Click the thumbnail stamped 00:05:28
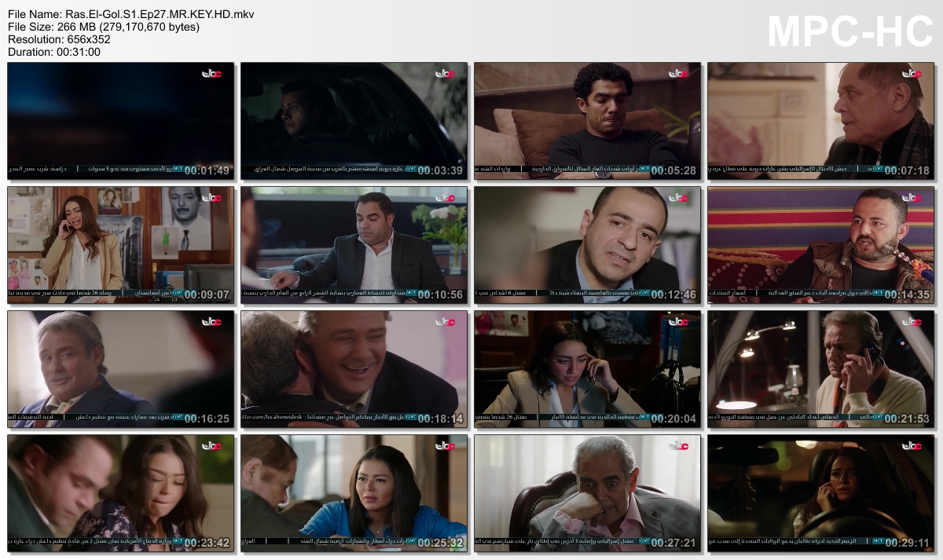 pos(587,121)
